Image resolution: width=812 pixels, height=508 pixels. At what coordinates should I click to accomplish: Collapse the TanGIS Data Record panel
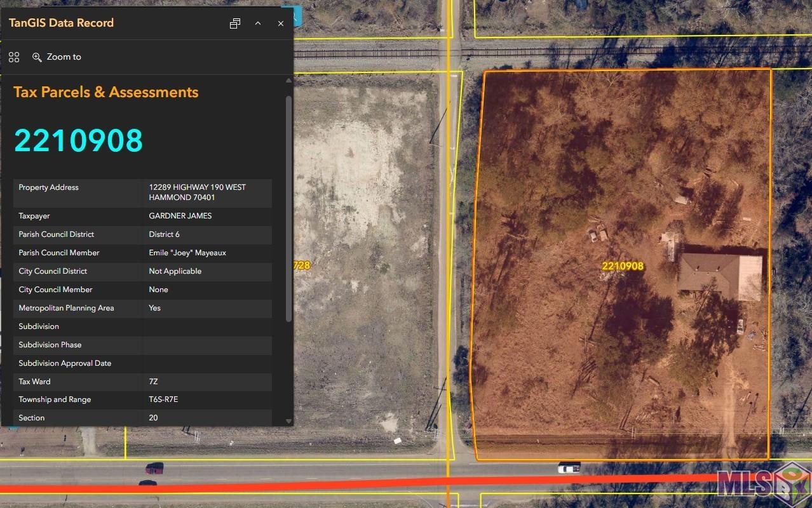258,23
